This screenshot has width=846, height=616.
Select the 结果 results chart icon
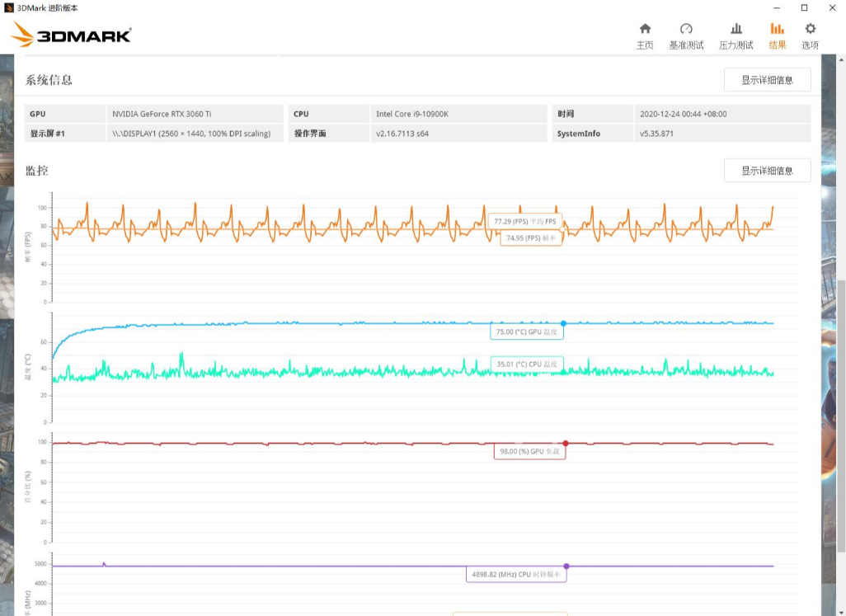point(777,30)
